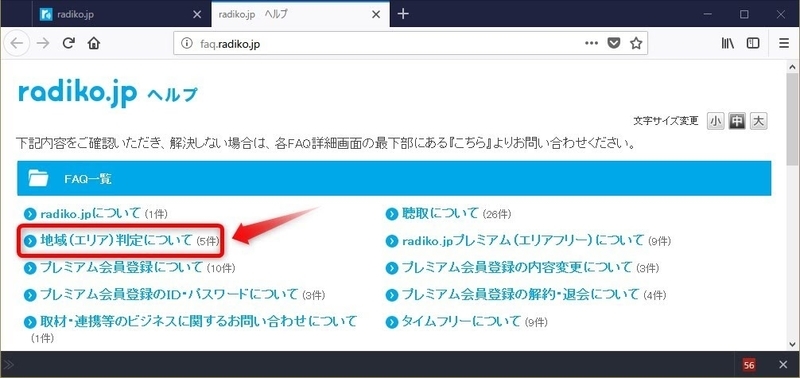Click the vertical scrollbar thumb
The width and height of the screenshot is (800, 378).
point(792,119)
